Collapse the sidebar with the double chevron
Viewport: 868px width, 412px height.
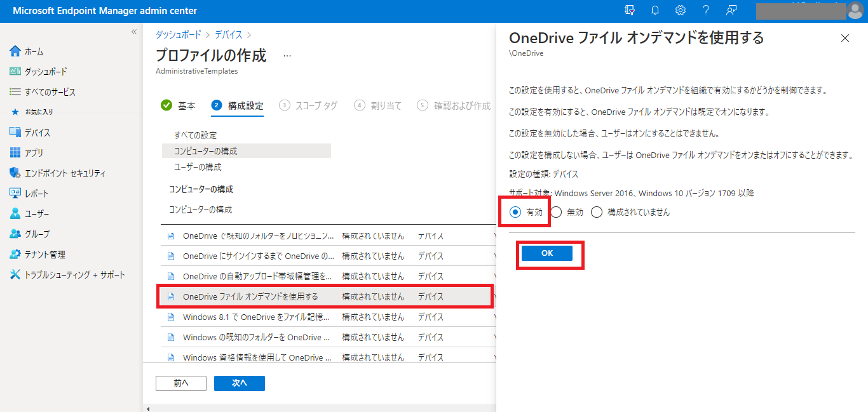point(134,32)
